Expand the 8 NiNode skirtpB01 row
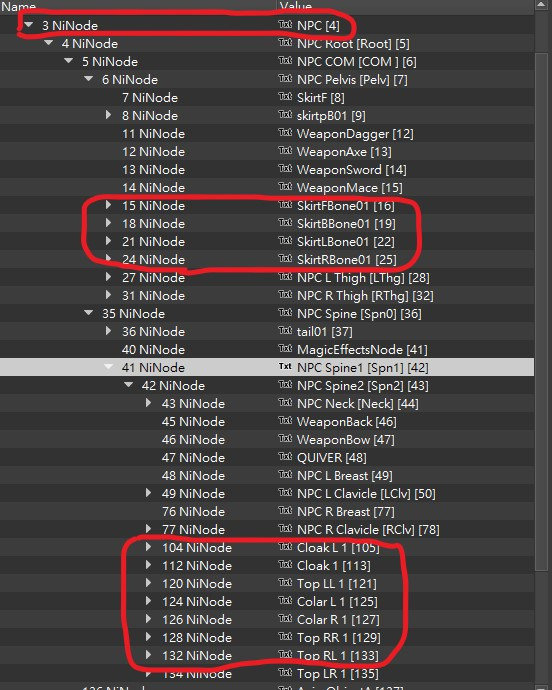Image resolution: width=552 pixels, height=690 pixels. [x=108, y=115]
